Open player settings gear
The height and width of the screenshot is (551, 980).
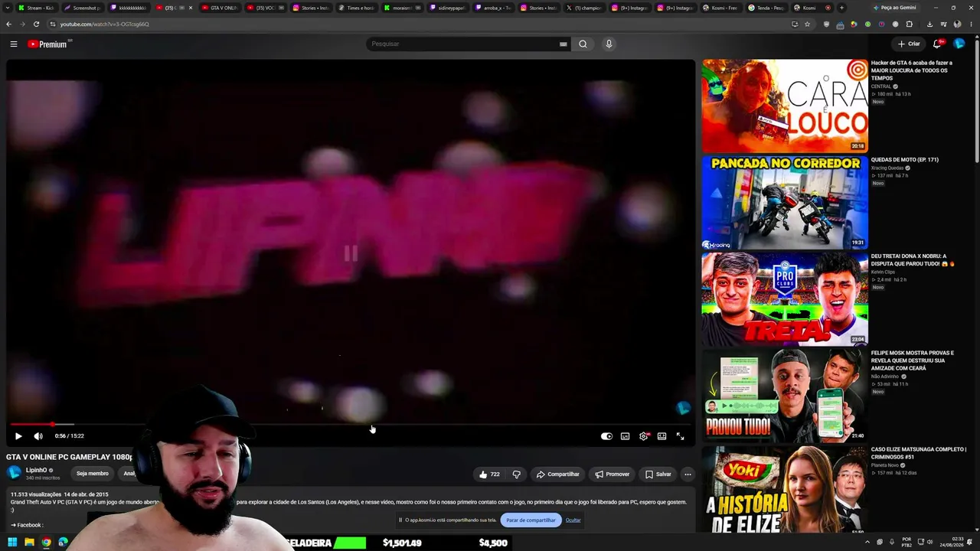(x=644, y=436)
